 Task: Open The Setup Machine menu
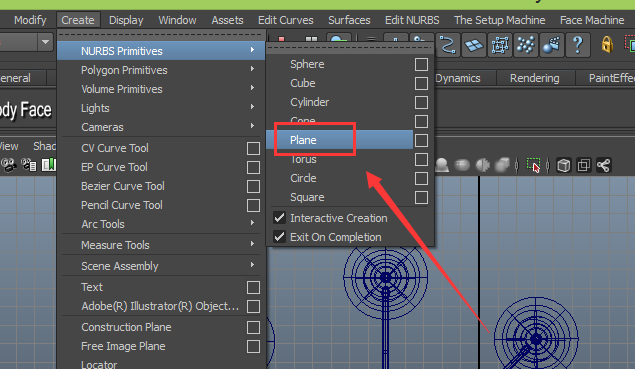pyautogui.click(x=499, y=20)
